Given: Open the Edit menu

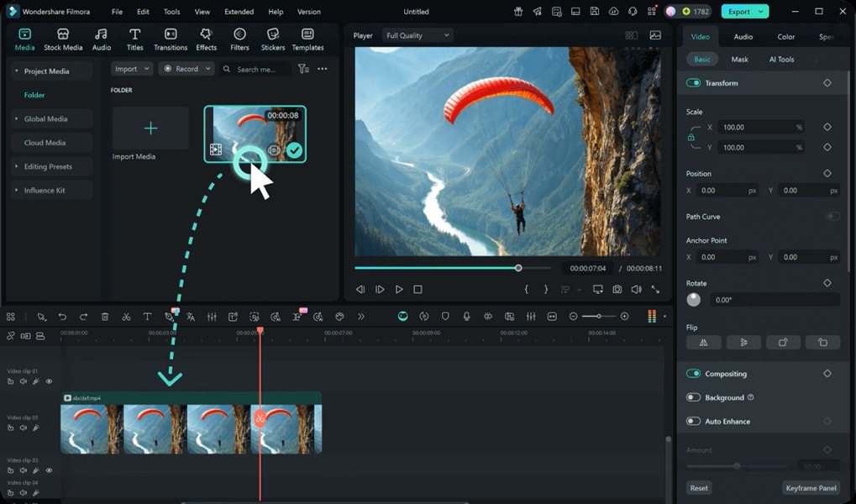Looking at the screenshot, I should point(142,12).
